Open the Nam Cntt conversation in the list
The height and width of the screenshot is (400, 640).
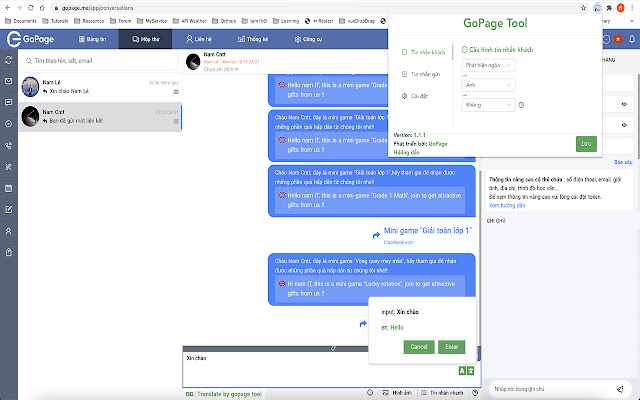click(100, 117)
